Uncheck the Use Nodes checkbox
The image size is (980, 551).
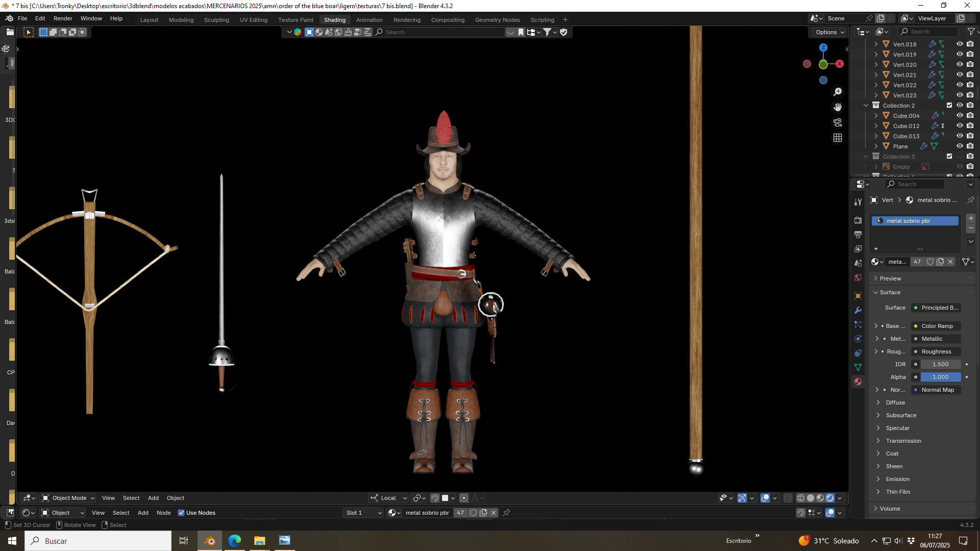[181, 513]
